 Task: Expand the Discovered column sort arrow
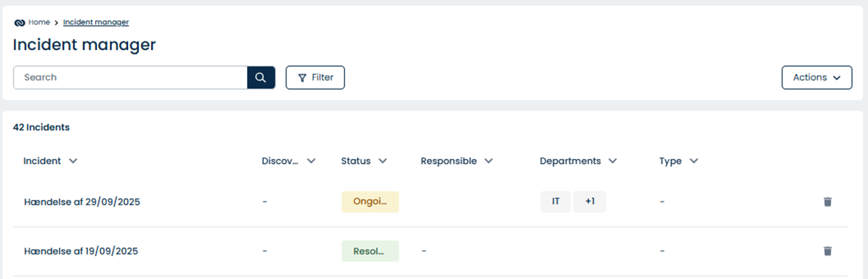click(x=311, y=161)
